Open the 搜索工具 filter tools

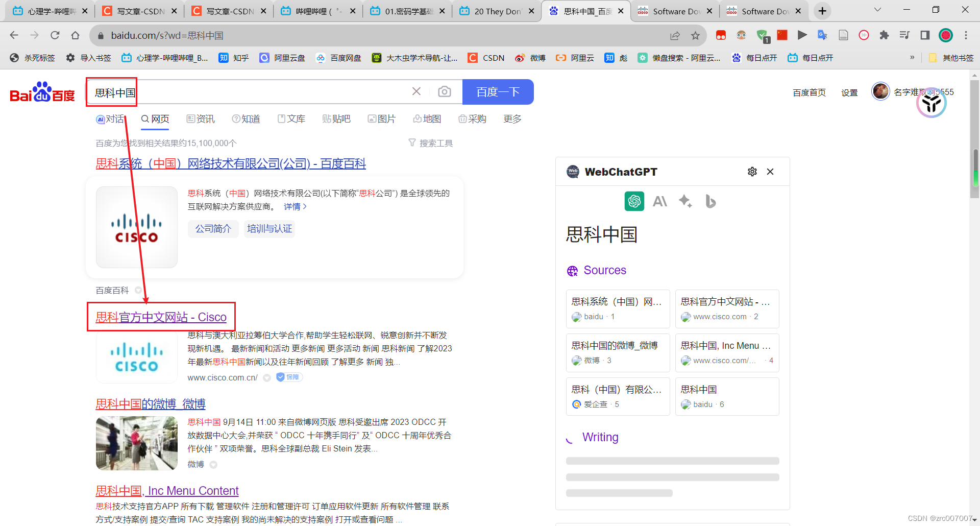point(431,143)
